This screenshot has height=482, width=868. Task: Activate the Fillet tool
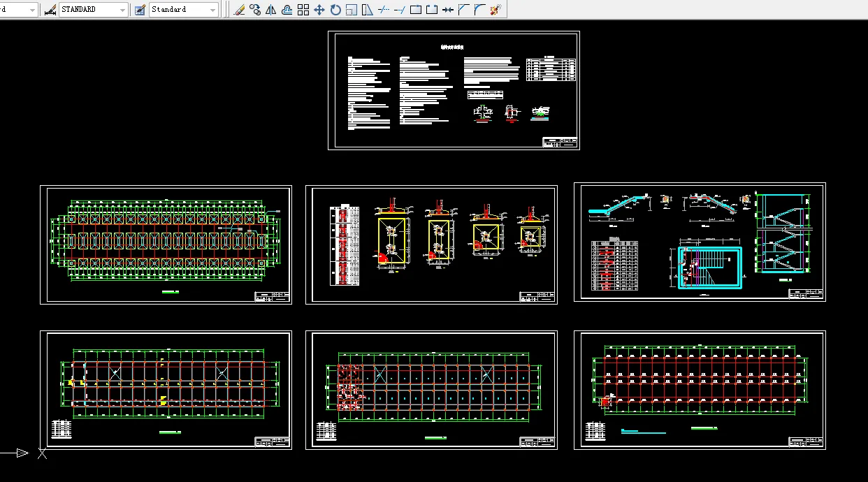point(479,10)
